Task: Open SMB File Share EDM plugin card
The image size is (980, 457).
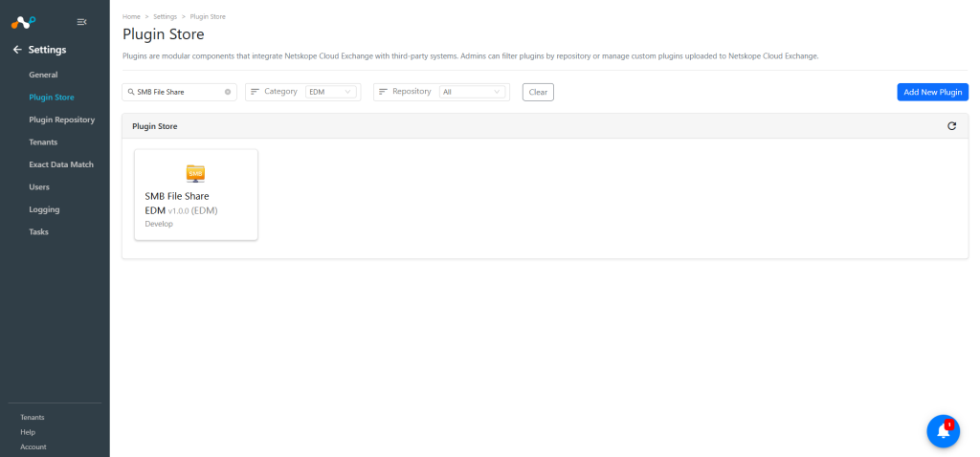Action: click(195, 194)
